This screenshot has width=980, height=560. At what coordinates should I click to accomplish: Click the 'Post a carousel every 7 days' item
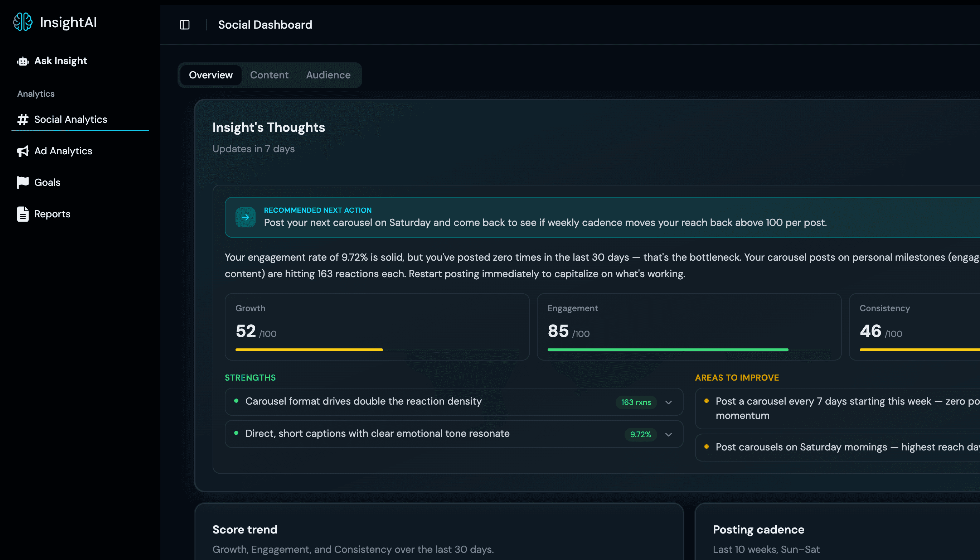[x=838, y=409]
